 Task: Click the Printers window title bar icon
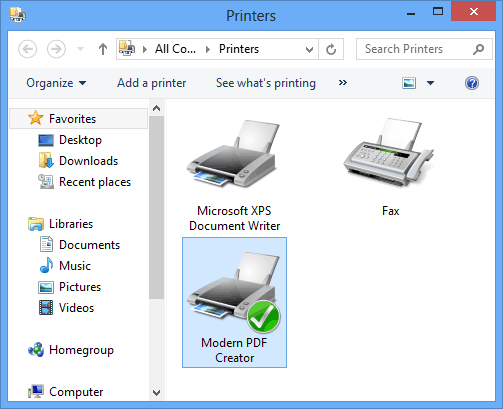coord(18,15)
